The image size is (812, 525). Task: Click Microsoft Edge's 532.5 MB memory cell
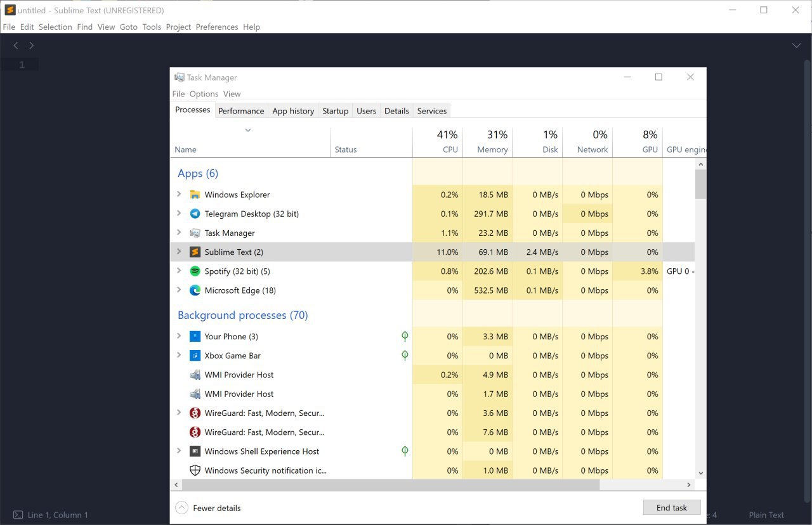click(488, 290)
